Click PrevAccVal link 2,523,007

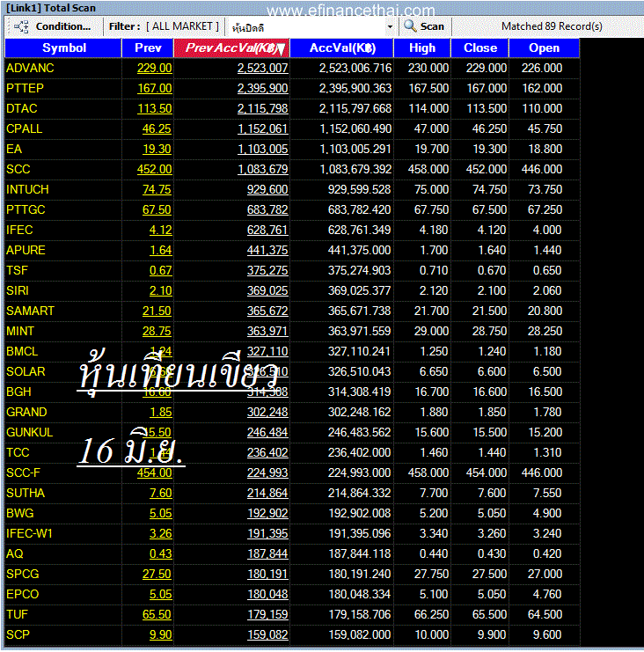point(262,69)
